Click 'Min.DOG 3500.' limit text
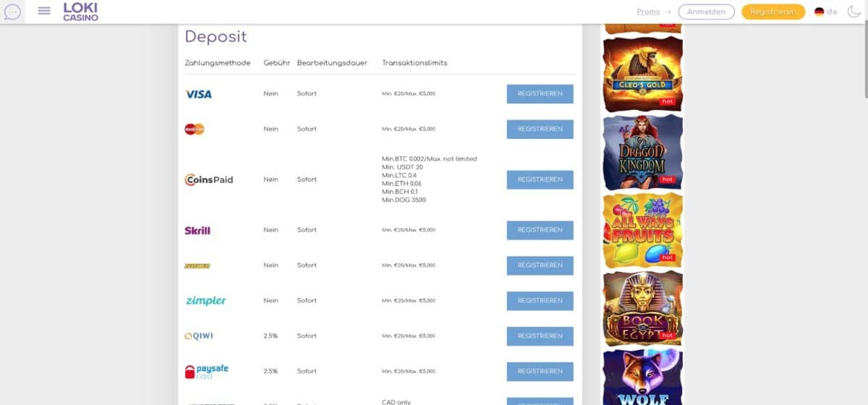 point(404,200)
